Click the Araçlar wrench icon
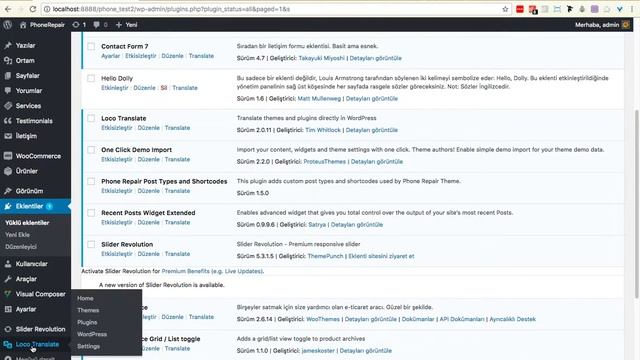 (8, 279)
